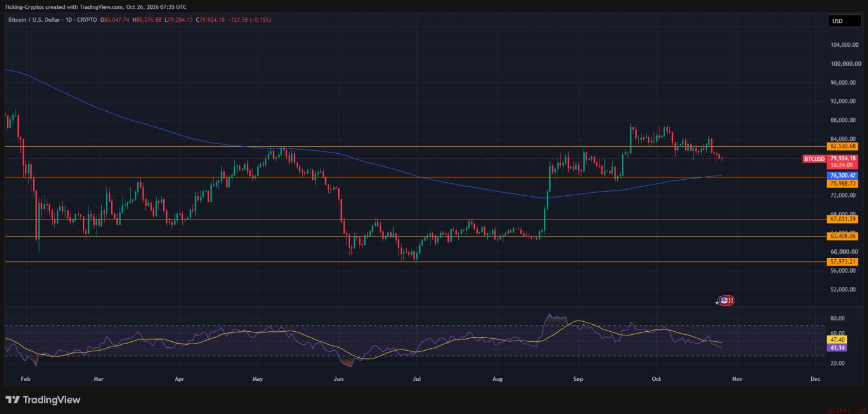Click the sparkle icon beside the flag markers
The width and height of the screenshot is (868, 414).
(x=717, y=302)
